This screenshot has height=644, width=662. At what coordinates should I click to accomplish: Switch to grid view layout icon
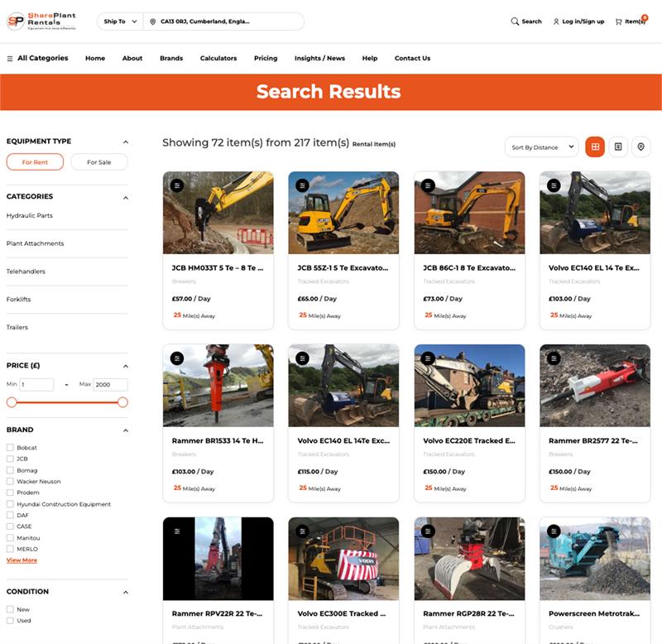pyautogui.click(x=594, y=147)
